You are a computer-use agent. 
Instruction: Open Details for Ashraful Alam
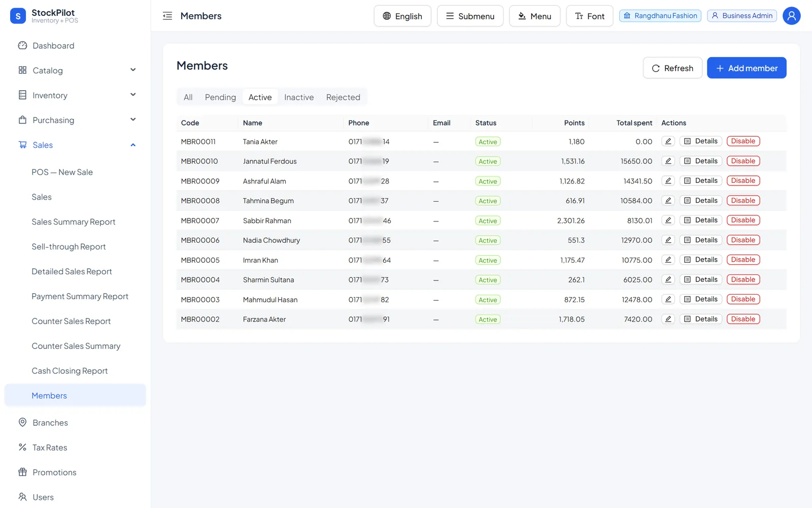coord(701,181)
